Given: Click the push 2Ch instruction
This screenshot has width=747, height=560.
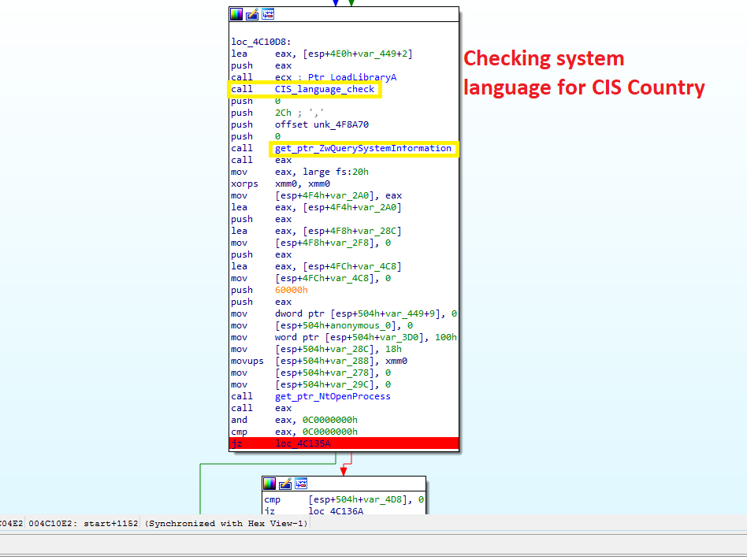Looking at the screenshot, I should (277, 113).
